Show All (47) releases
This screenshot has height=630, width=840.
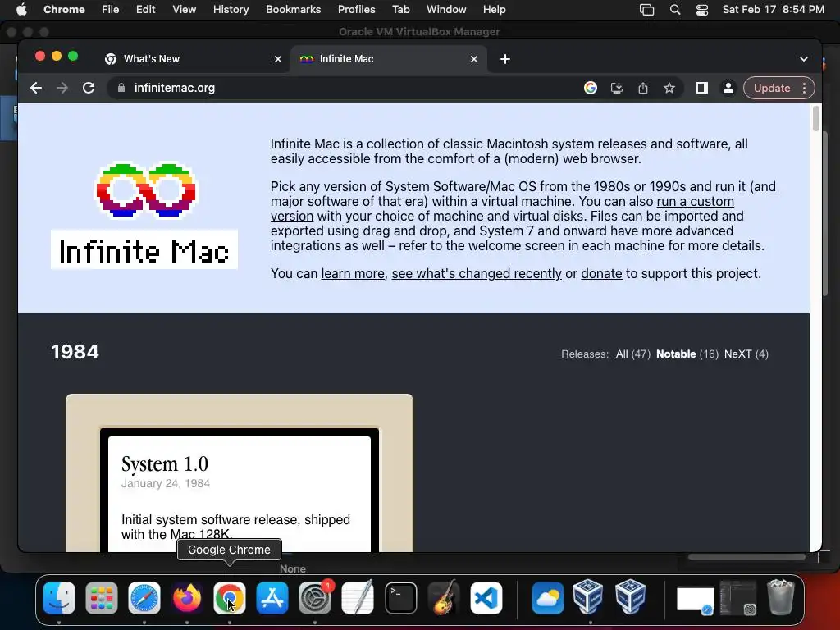click(x=632, y=354)
